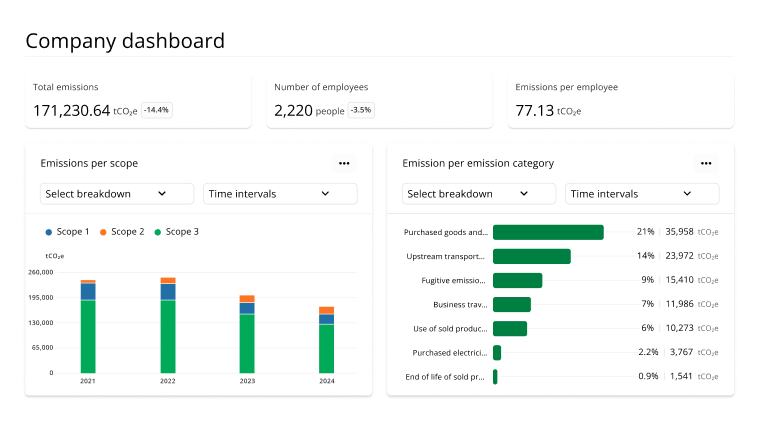The height and width of the screenshot is (421, 760).
Task: Open the Emissions per employee card
Action: (x=621, y=101)
